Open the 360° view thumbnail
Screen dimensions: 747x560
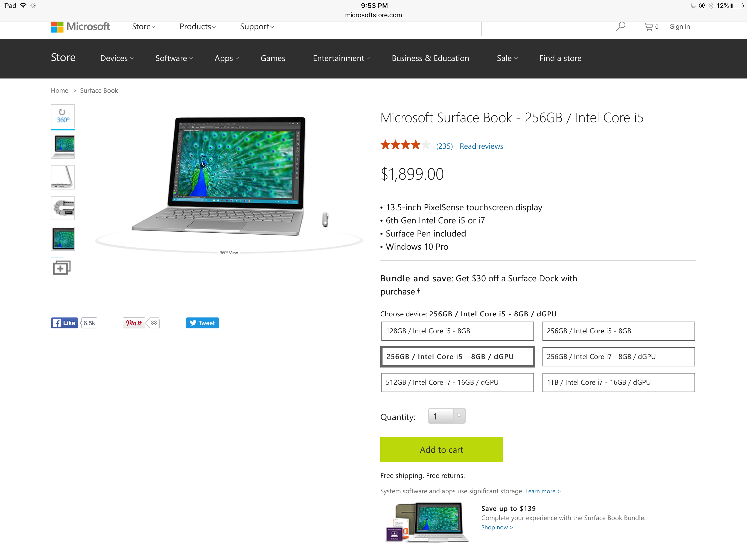(63, 116)
